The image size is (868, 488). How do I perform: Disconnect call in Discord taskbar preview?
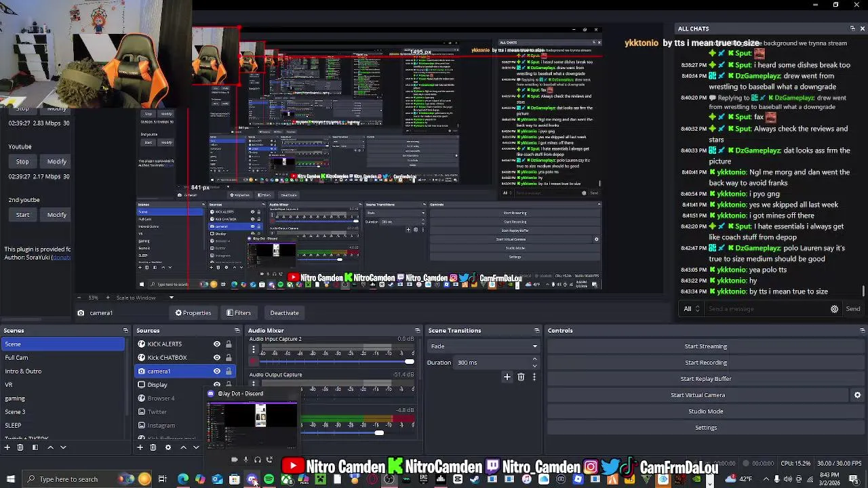click(x=269, y=460)
